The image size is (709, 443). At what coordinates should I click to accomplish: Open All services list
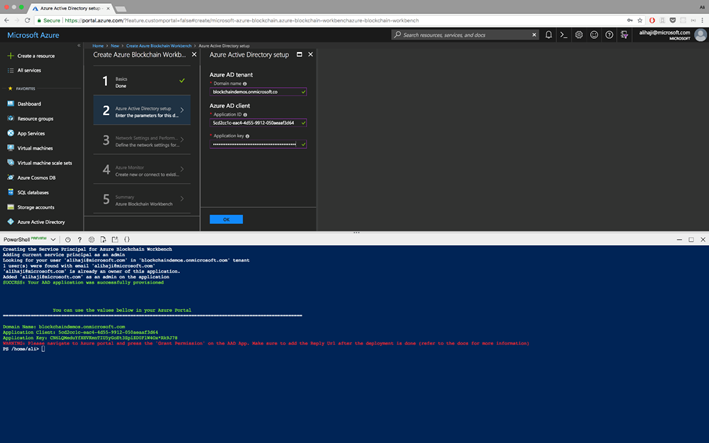pyautogui.click(x=29, y=70)
